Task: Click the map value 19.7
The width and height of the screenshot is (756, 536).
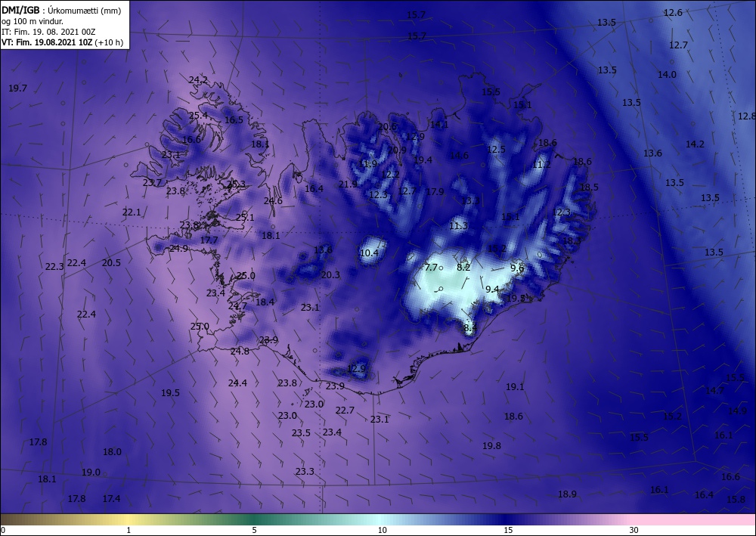Action: click(x=18, y=88)
